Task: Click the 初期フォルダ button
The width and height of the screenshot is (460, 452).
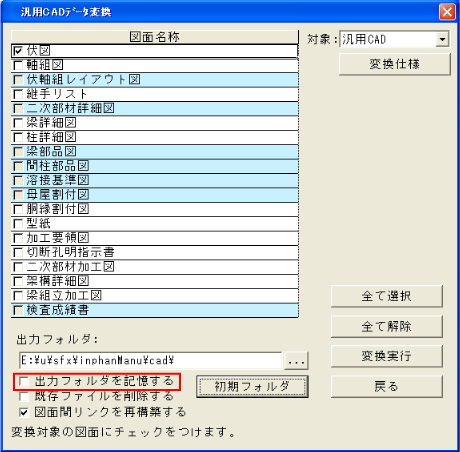Action: click(x=252, y=387)
